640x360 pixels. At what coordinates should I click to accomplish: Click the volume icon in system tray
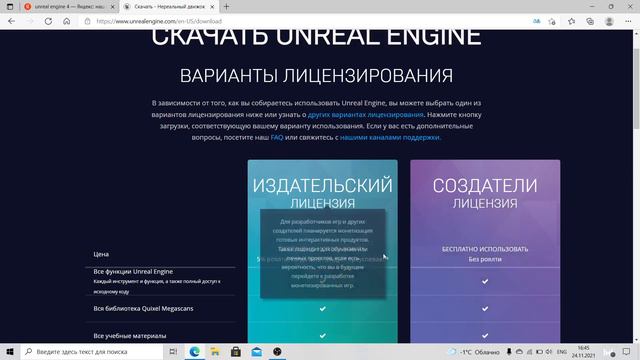[549, 352]
